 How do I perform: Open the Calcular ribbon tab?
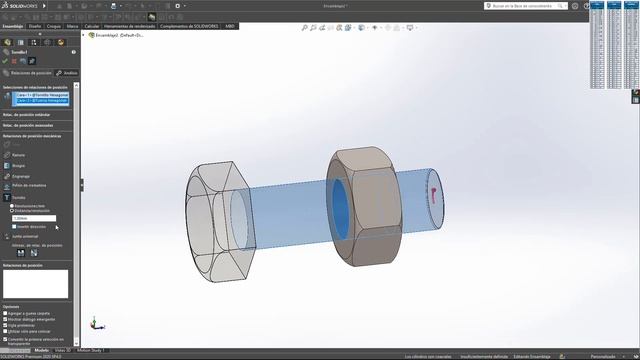[x=91, y=26]
